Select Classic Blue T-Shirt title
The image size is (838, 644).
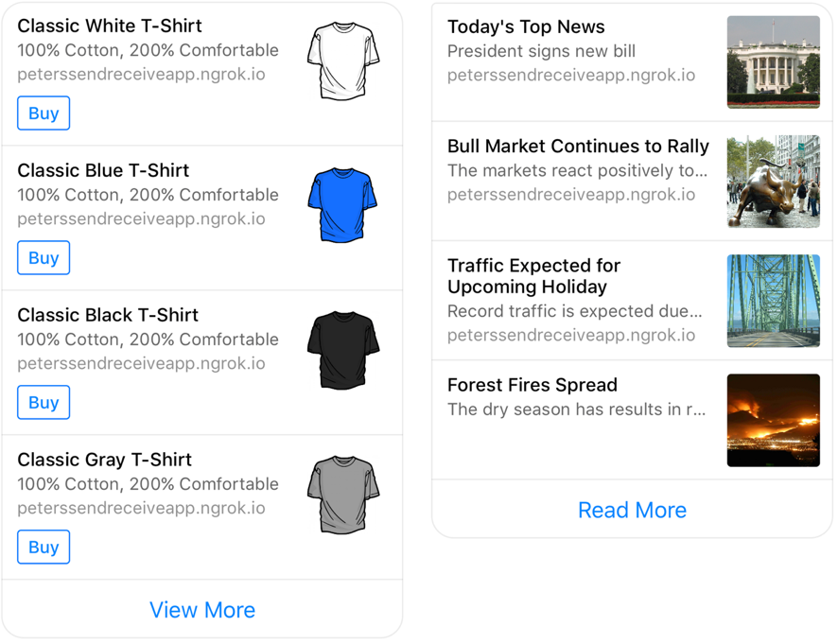point(103,170)
